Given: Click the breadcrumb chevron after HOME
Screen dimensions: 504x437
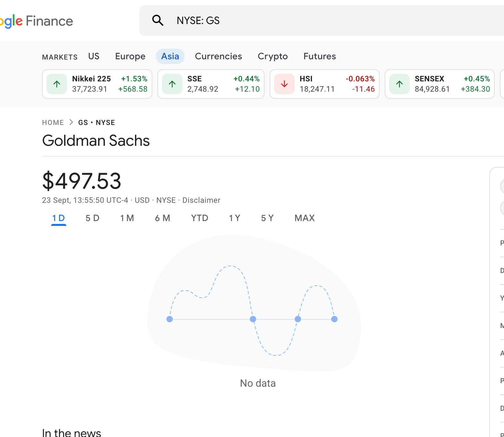Looking at the screenshot, I should point(71,122).
